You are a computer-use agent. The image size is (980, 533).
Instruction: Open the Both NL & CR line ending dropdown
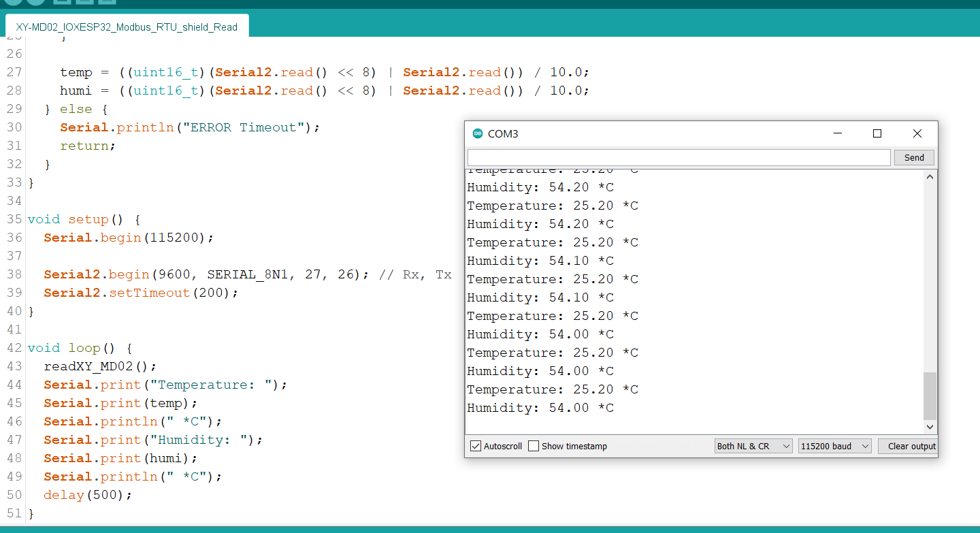pos(753,447)
